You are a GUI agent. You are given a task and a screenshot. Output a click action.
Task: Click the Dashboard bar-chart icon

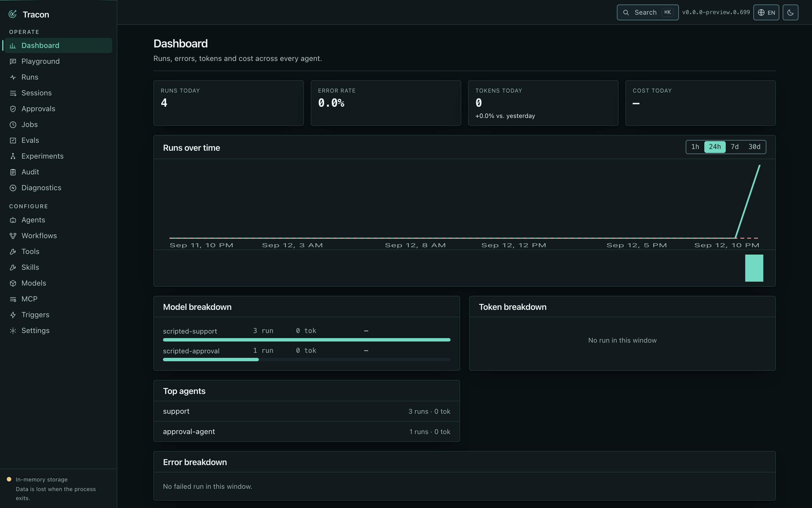tap(13, 46)
